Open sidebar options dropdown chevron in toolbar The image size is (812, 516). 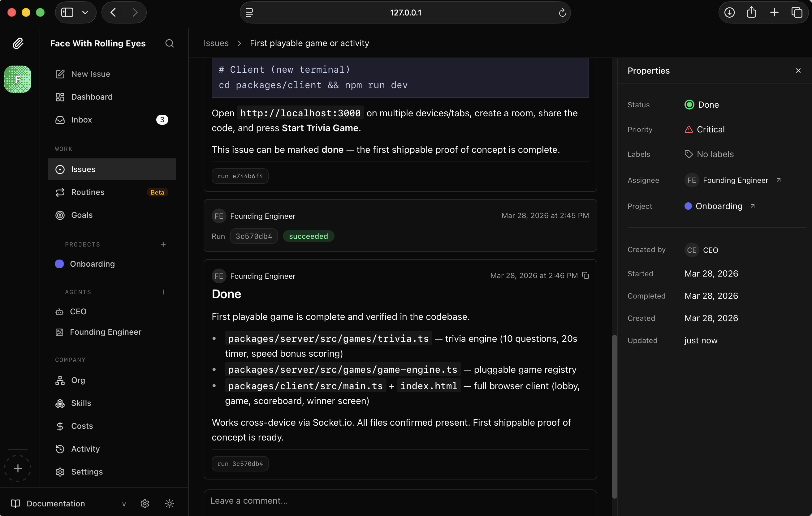85,12
